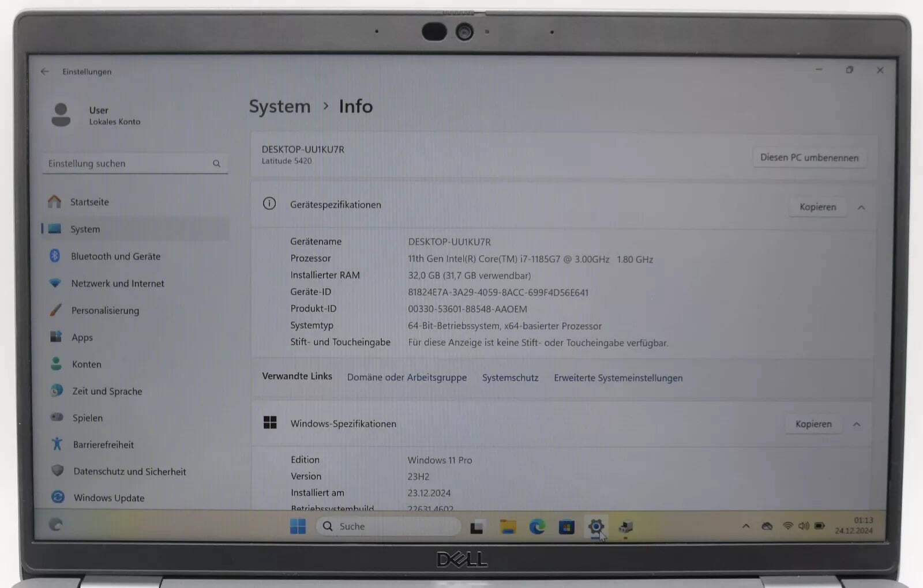The width and height of the screenshot is (923, 588).
Task: Open the last taskbar app icon right of Settings
Action: [x=626, y=527]
